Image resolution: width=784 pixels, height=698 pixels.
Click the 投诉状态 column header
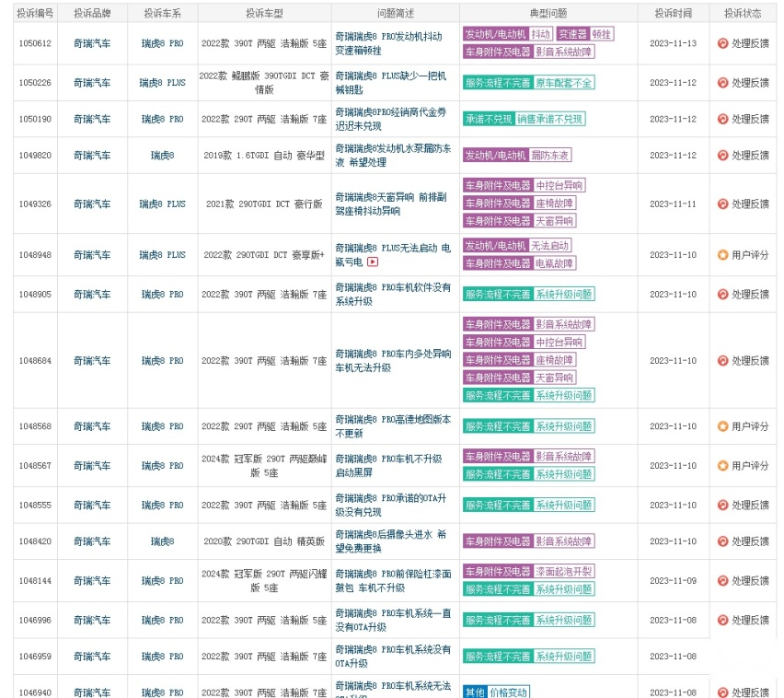[743, 14]
